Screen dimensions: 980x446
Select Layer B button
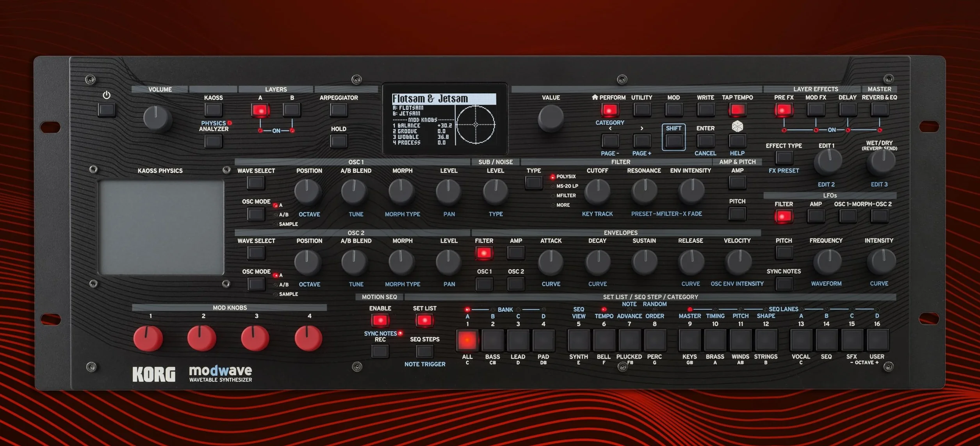(x=292, y=110)
